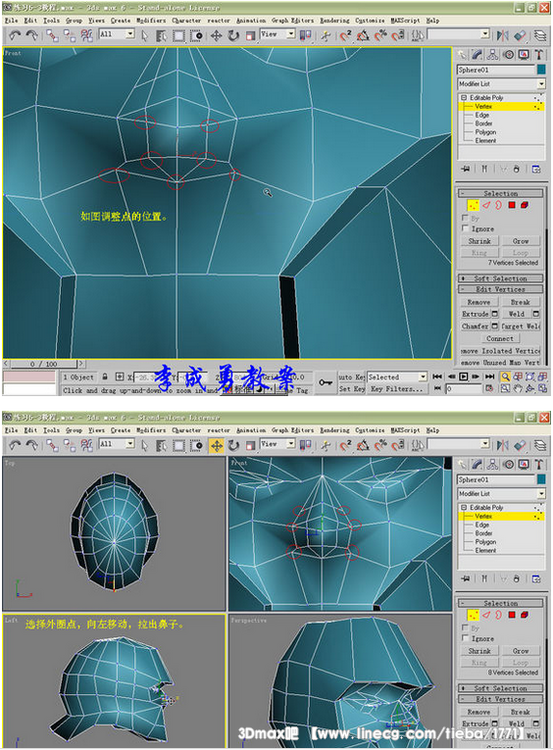Click Bind to Space Warp icon, top window
Viewport: 553px width, 750px height.
click(x=87, y=35)
